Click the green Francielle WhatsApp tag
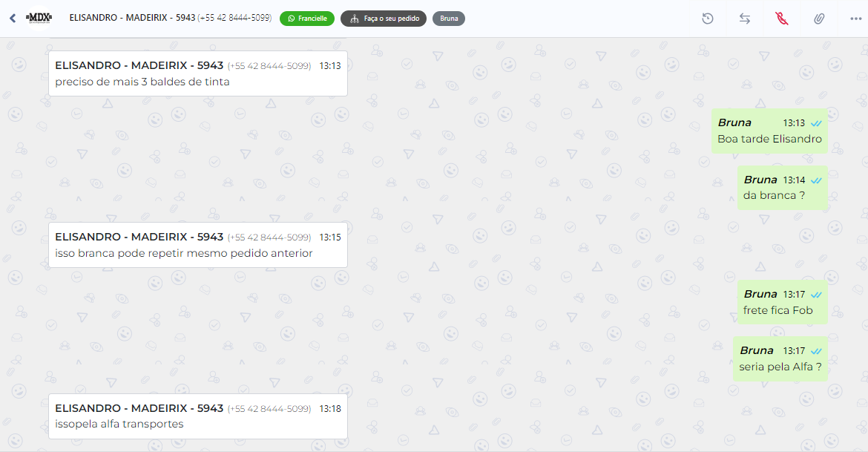The width and height of the screenshot is (868, 452). coord(307,19)
